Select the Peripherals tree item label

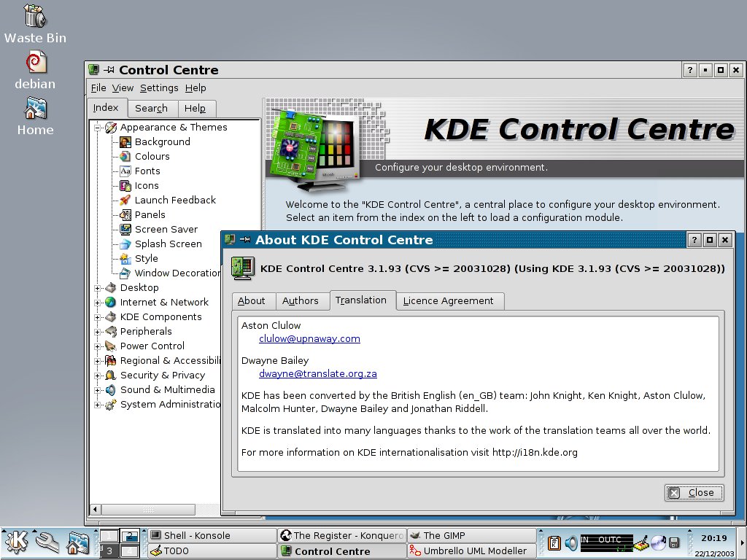146,332
